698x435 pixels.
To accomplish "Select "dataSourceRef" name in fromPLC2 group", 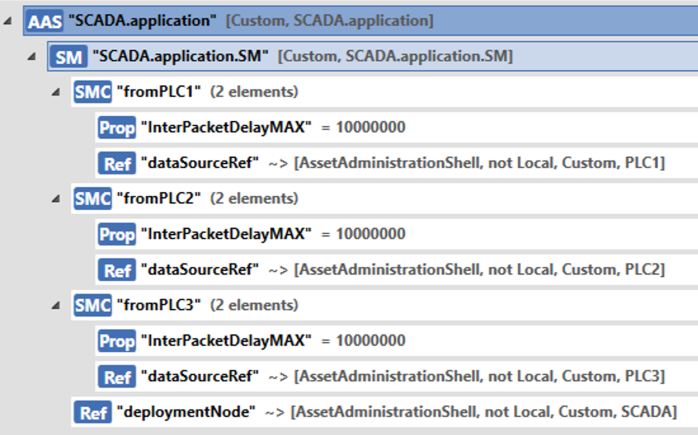I will click(200, 269).
